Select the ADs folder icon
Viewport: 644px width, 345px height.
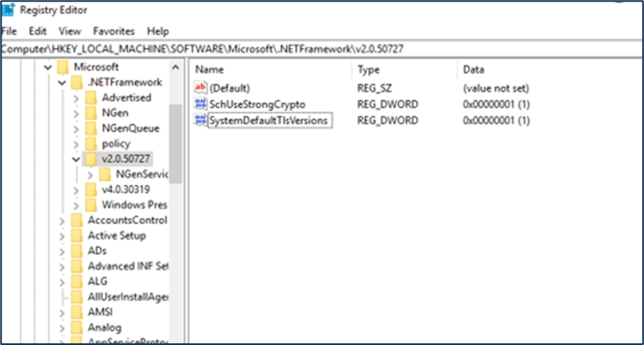(x=77, y=251)
